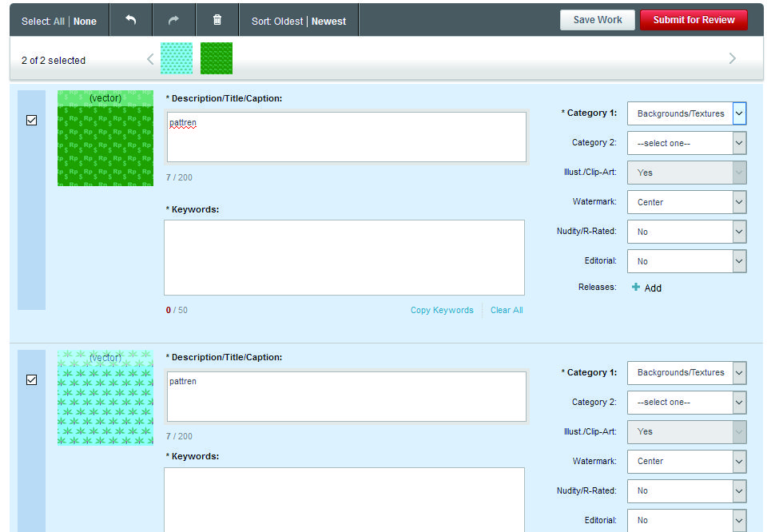Open Category 1 dropdown for cyan pattern
The image size is (775, 532).
[x=687, y=372]
